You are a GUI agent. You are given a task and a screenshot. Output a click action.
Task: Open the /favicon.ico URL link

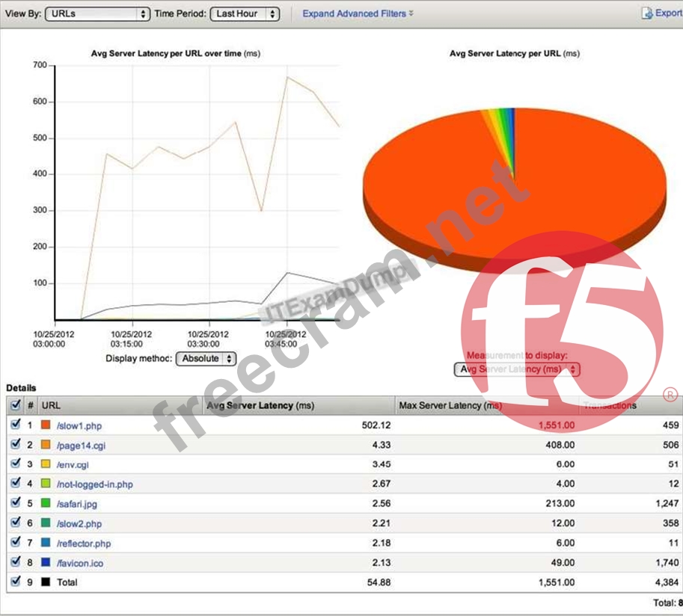[80, 564]
